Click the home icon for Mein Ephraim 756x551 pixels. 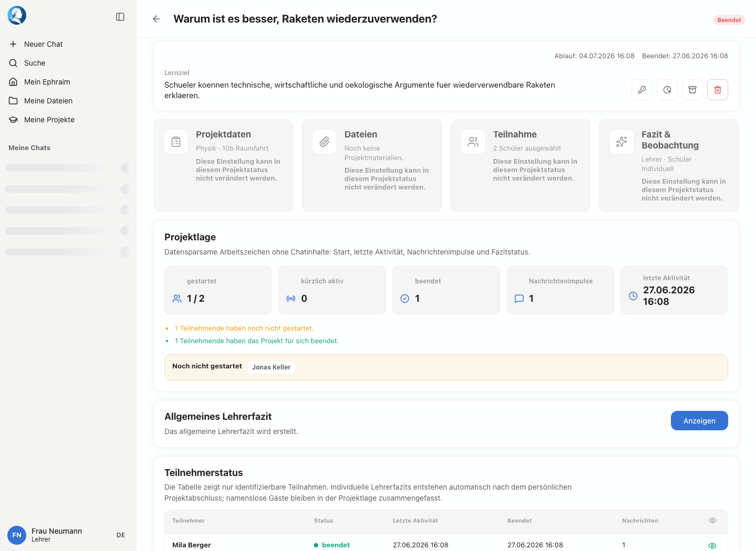click(13, 82)
